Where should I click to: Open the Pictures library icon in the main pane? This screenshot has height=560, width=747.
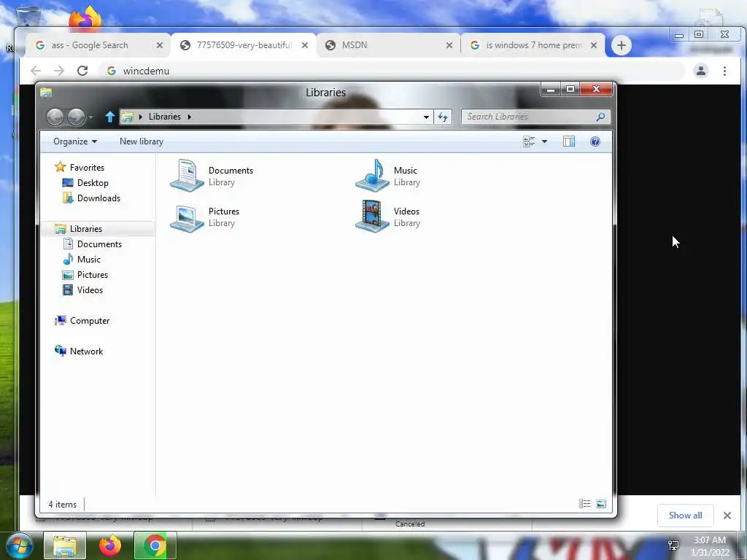point(187,217)
